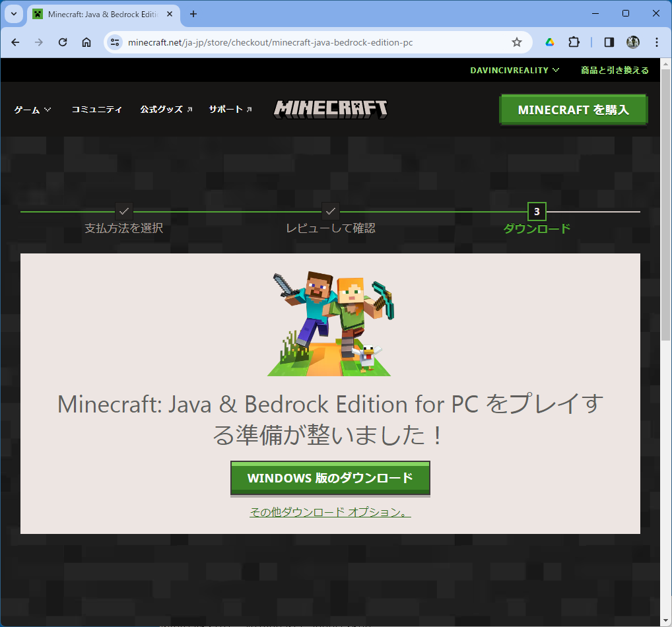Image resolution: width=672 pixels, height=627 pixels.
Task: Expand the ゲーム dropdown menu
Action: [x=32, y=110]
